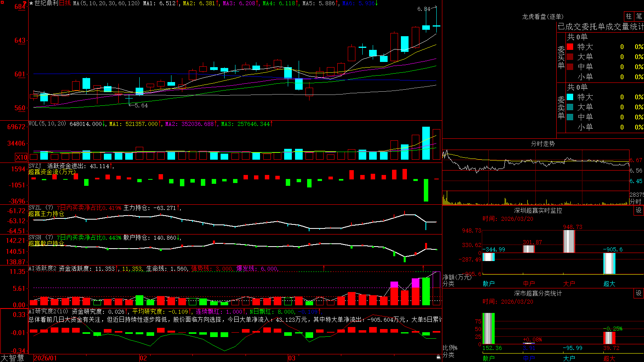Click the 152.36 散户 bar in 分类统计
The height and width of the screenshot is (362, 644).
[489, 328]
